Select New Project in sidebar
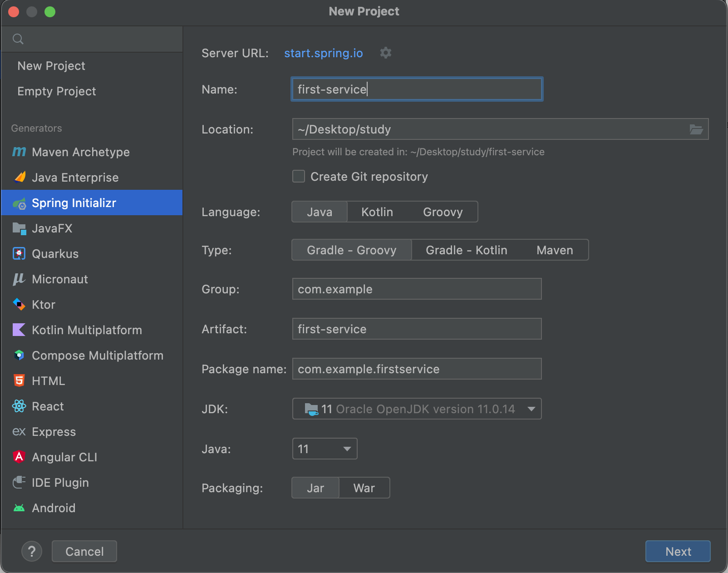 92,66
